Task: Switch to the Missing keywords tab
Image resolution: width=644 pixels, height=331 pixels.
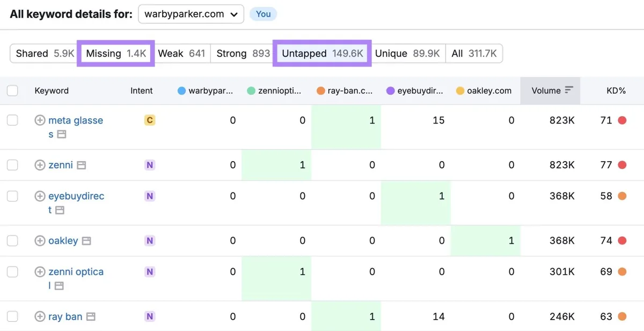Action: tap(116, 53)
